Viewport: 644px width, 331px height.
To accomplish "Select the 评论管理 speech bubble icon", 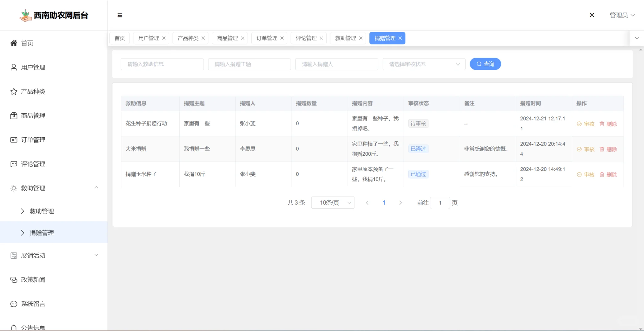I will pos(13,164).
